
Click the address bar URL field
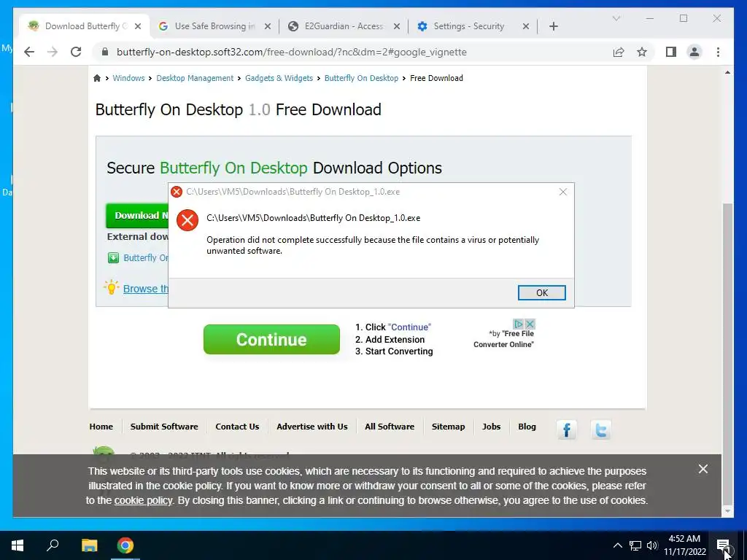(x=352, y=52)
